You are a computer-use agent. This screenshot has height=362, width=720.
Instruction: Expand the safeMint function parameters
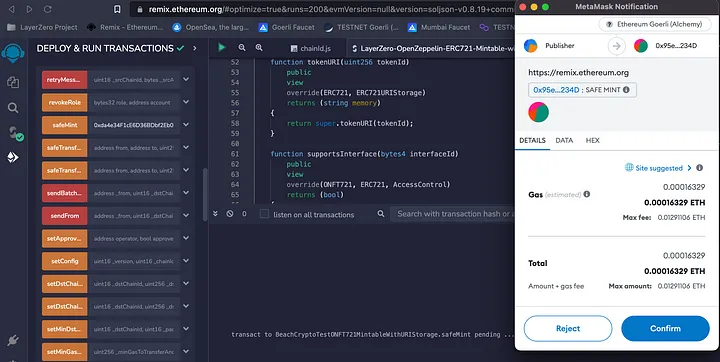point(186,124)
